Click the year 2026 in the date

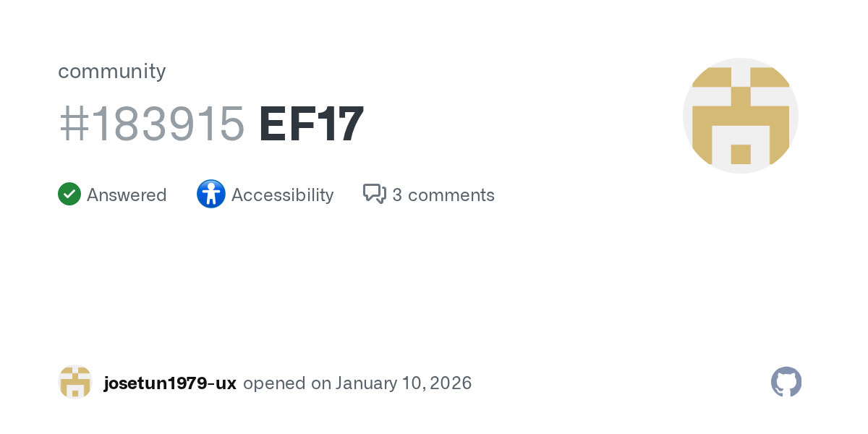point(451,383)
